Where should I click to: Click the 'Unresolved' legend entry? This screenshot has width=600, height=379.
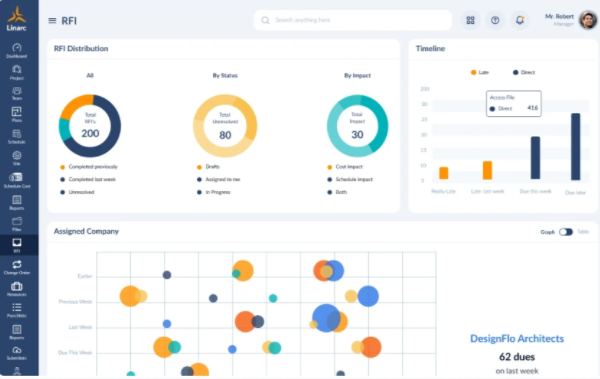[x=77, y=192]
